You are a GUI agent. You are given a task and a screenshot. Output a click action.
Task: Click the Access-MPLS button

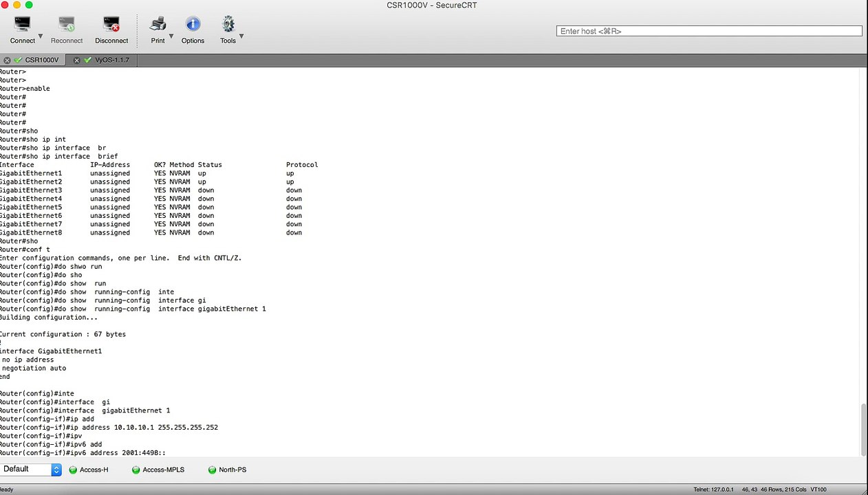pos(159,470)
